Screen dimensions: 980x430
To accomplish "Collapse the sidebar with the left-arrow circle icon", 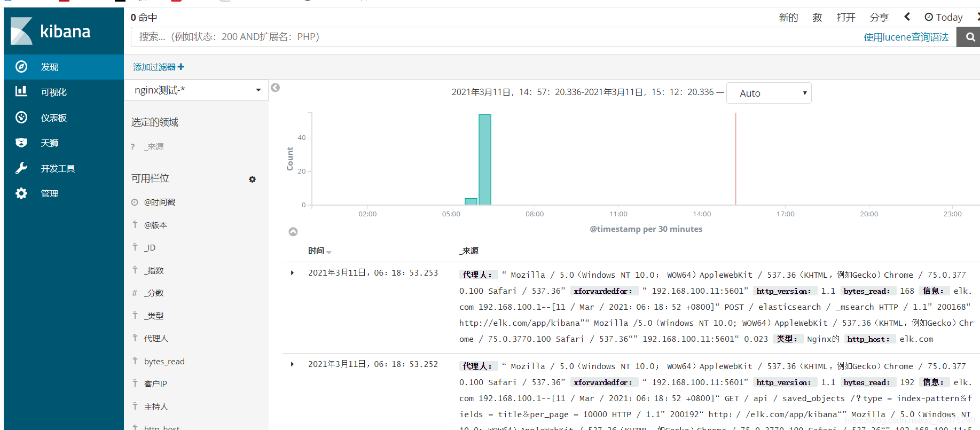I will (x=276, y=88).
